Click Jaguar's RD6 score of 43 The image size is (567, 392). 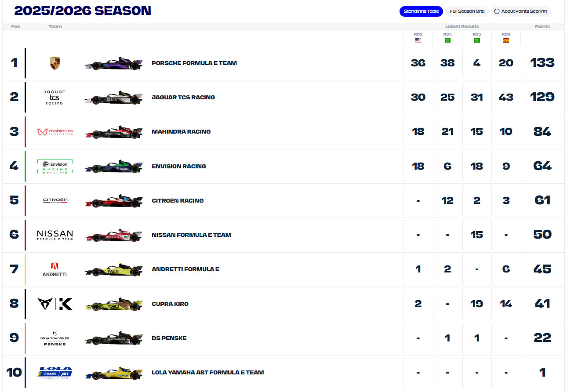(506, 97)
